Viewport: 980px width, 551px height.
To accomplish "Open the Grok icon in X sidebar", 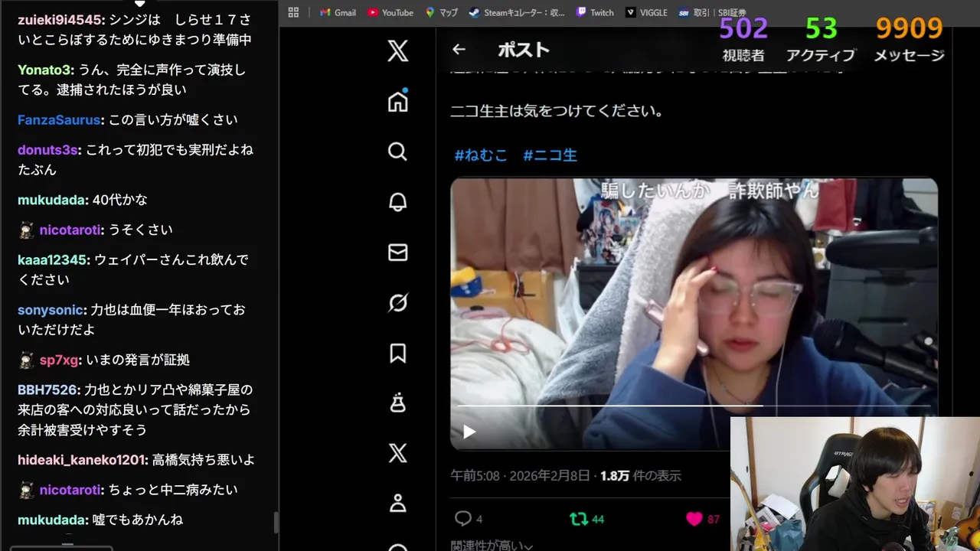I will tap(397, 303).
